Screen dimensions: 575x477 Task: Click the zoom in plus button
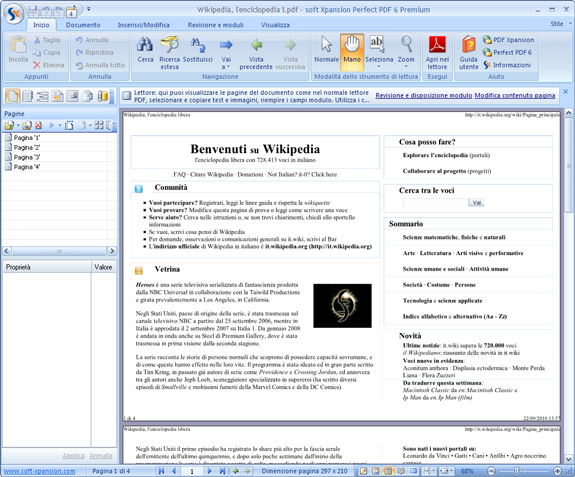tap(557, 471)
